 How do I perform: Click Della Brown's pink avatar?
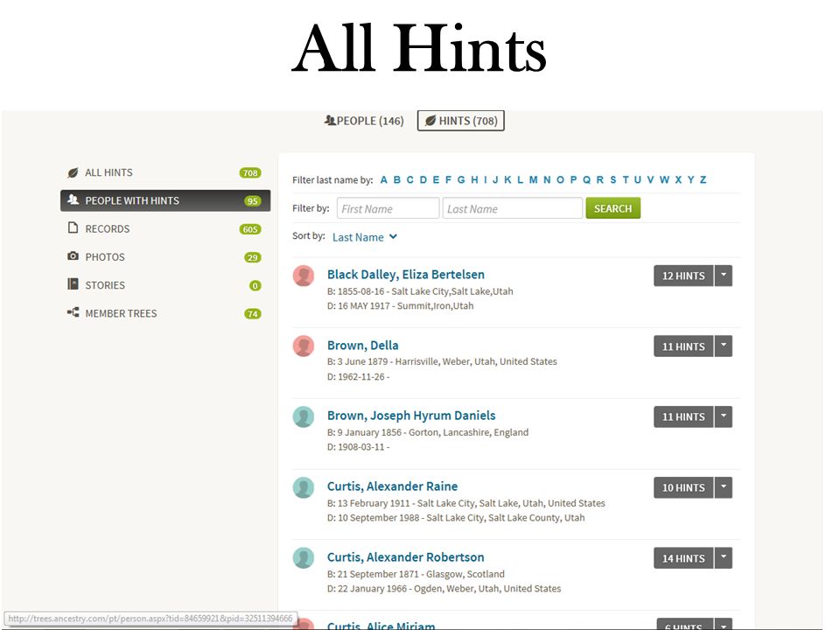tap(304, 346)
